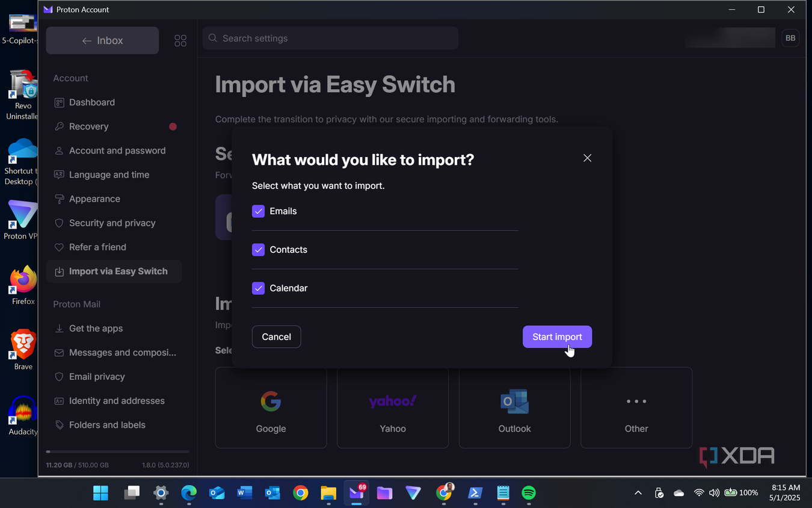
Task: Open Email privacy settings
Action: (x=114, y=376)
